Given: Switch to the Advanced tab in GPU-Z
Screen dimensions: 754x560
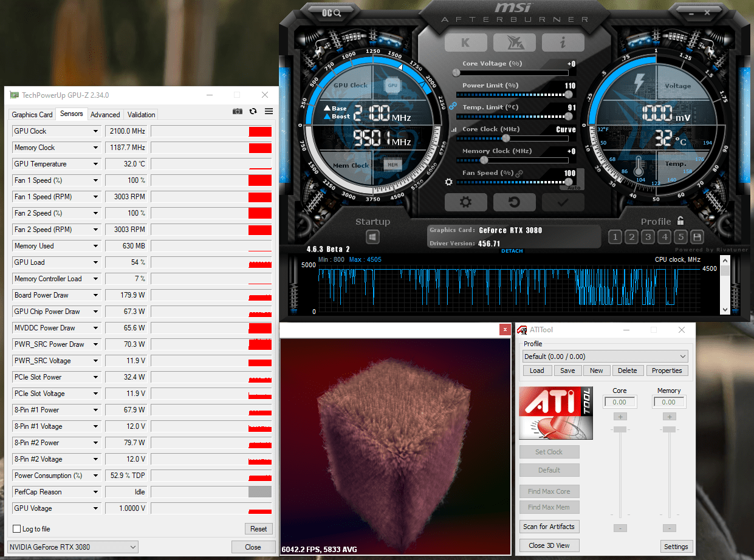Looking at the screenshot, I should (105, 115).
